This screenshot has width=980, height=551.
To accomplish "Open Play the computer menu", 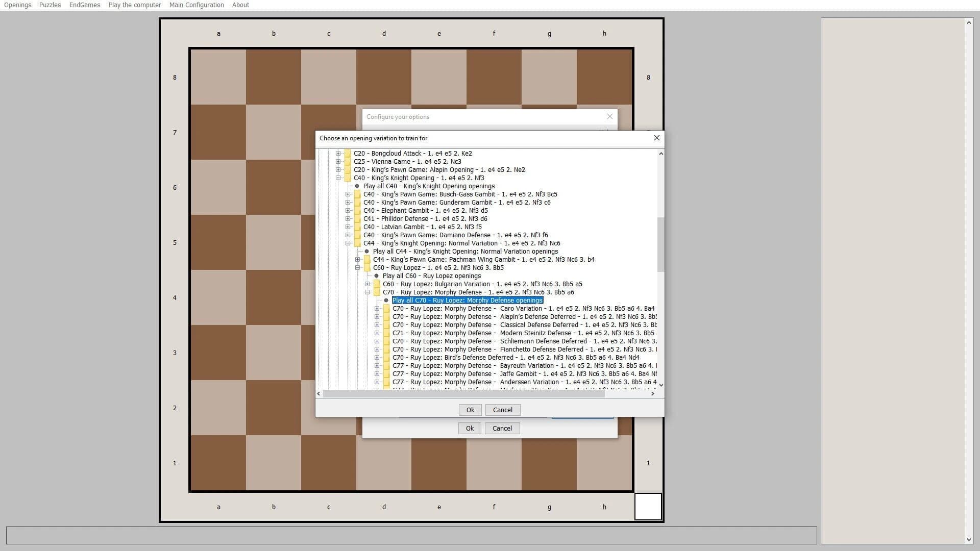I will 135,5.
